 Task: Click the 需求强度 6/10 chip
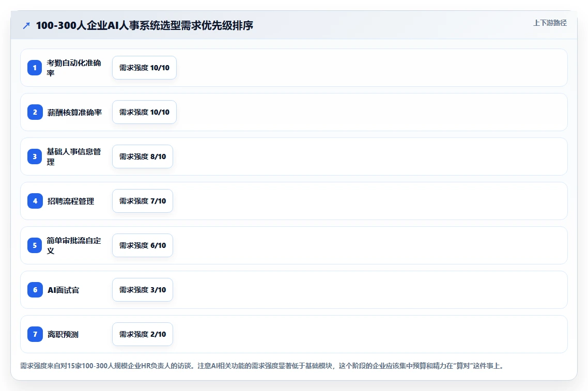click(x=143, y=245)
